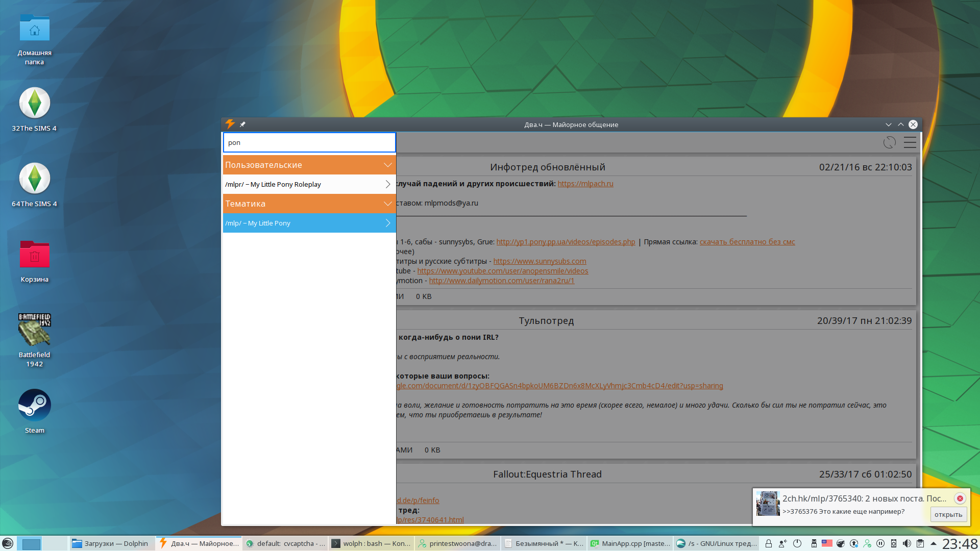Open the /res/3740641.html link
The width and height of the screenshot is (980, 551).
tap(430, 520)
